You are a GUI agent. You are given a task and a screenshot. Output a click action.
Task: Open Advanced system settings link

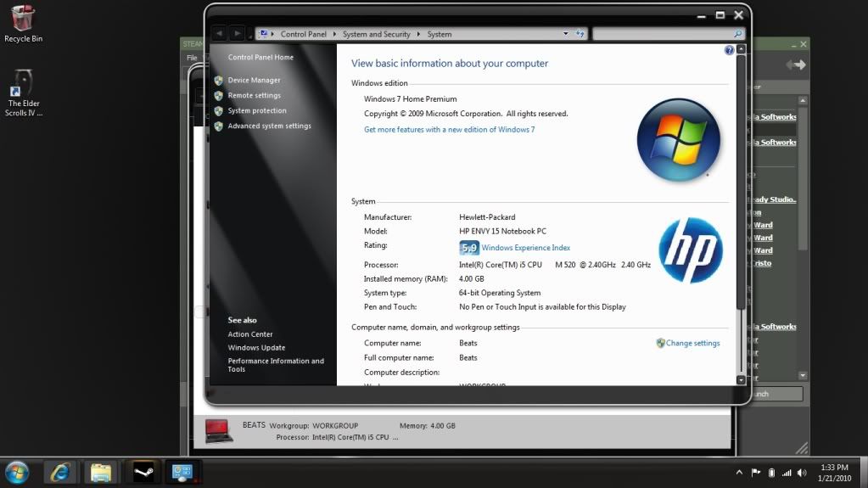tap(270, 126)
